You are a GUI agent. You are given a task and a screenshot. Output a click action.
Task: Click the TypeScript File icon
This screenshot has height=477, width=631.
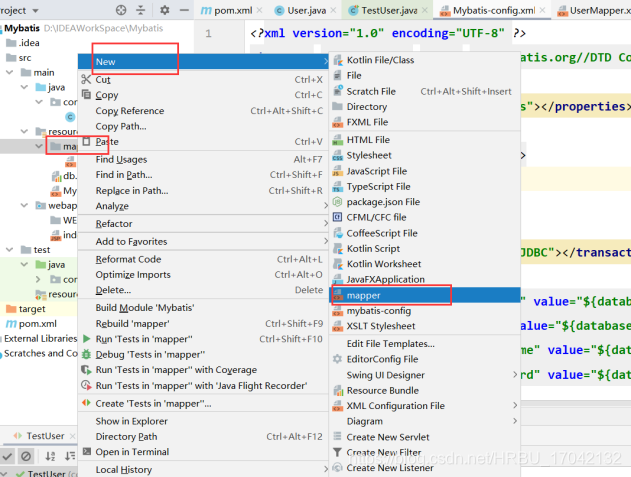(x=338, y=187)
